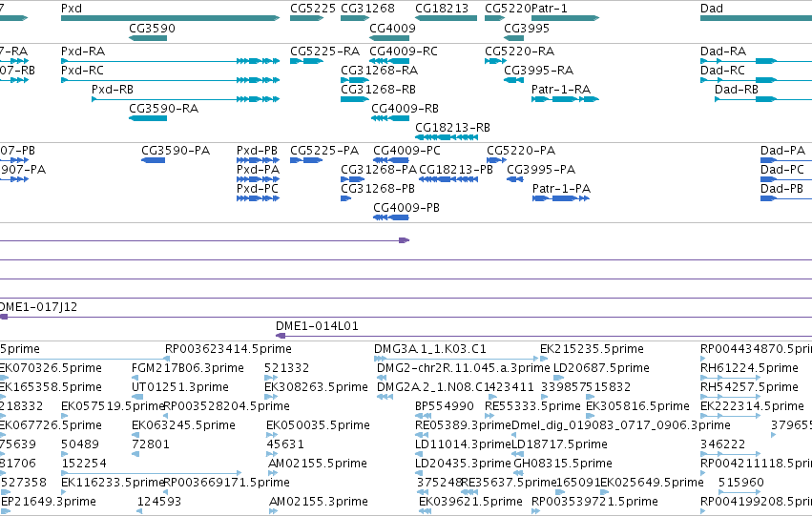Click the LD20687.5prime EST label
Image resolution: width=812 pixels, height=516 pixels.
click(x=602, y=368)
